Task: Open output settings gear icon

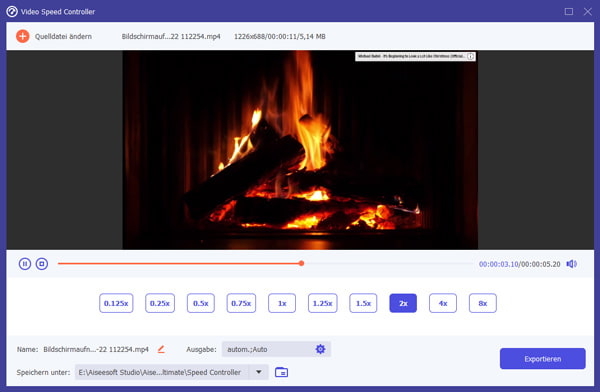Action: 320,349
